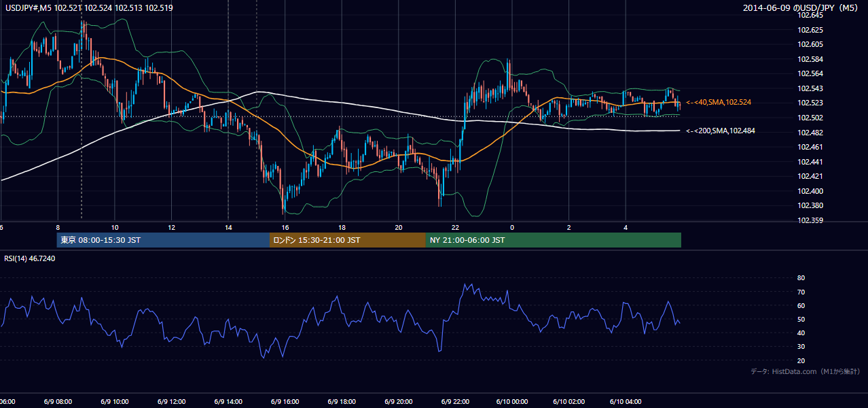
Task: Click the 6/10 04:00 time label
Action: click(625, 402)
